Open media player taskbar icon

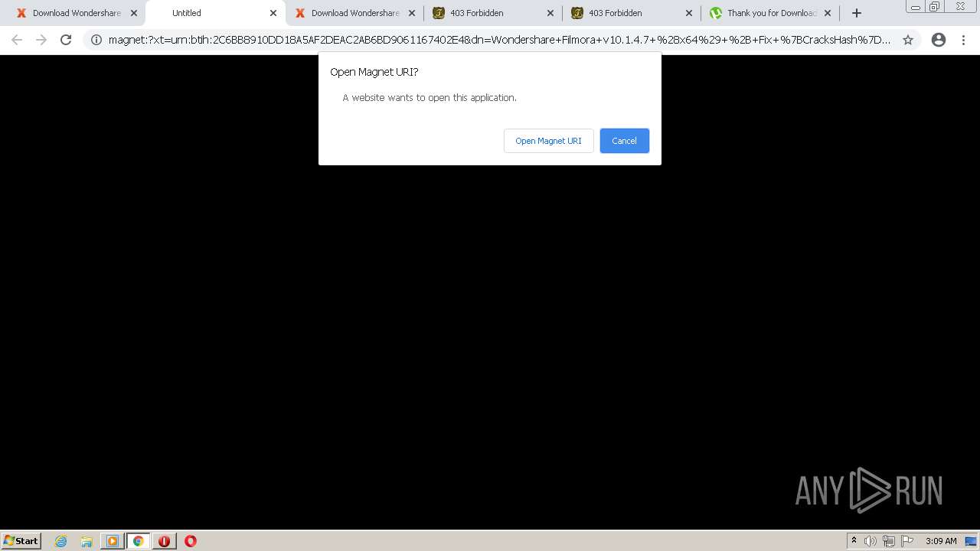click(113, 541)
